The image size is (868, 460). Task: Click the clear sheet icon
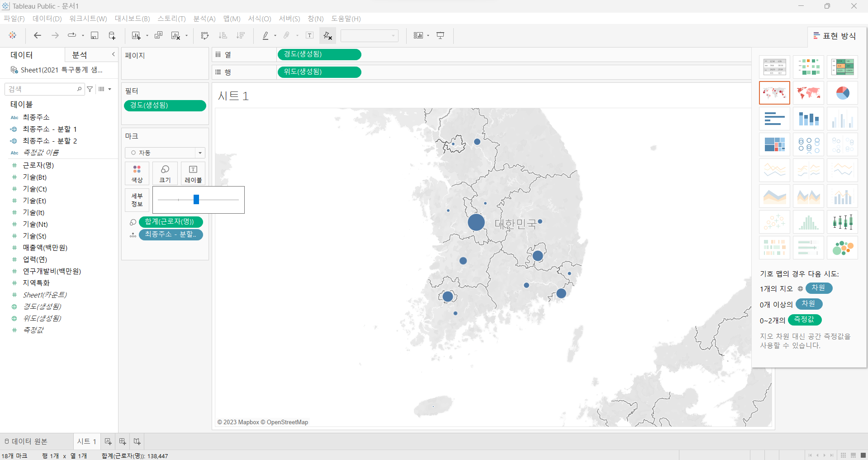click(x=175, y=35)
